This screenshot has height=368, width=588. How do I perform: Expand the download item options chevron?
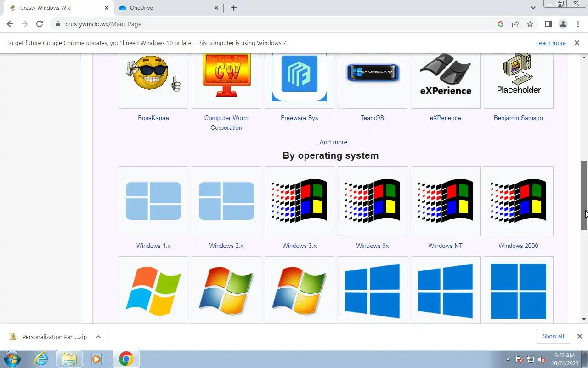point(98,337)
